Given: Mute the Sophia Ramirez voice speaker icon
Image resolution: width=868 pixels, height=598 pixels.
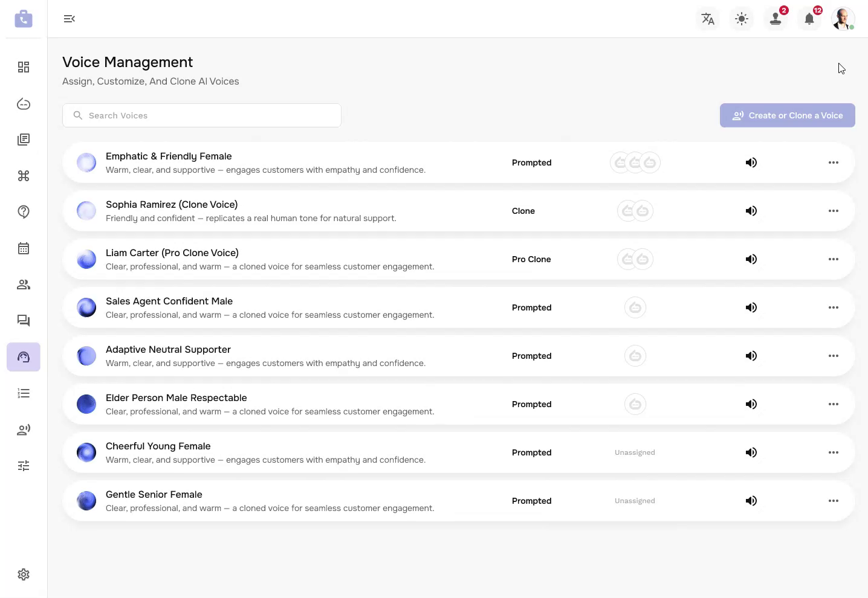Looking at the screenshot, I should [x=751, y=211].
